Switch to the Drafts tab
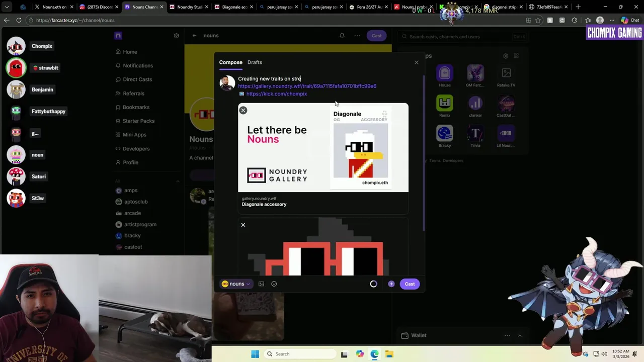The width and height of the screenshot is (644, 362). click(255, 62)
